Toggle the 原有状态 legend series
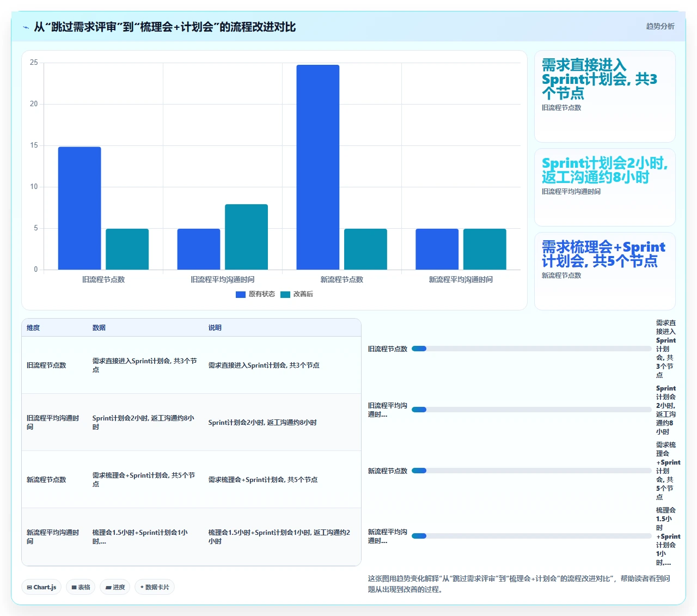The width and height of the screenshot is (697, 616). click(x=255, y=294)
